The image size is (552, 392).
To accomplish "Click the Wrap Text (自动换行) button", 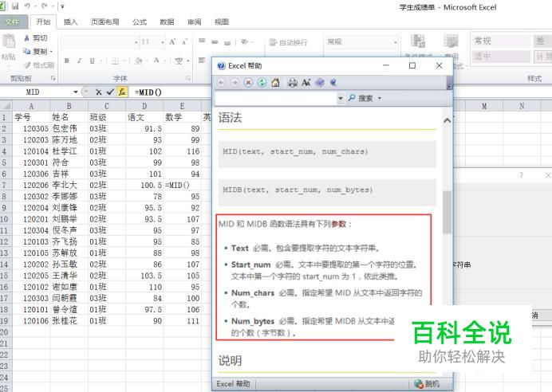I will click(288, 42).
